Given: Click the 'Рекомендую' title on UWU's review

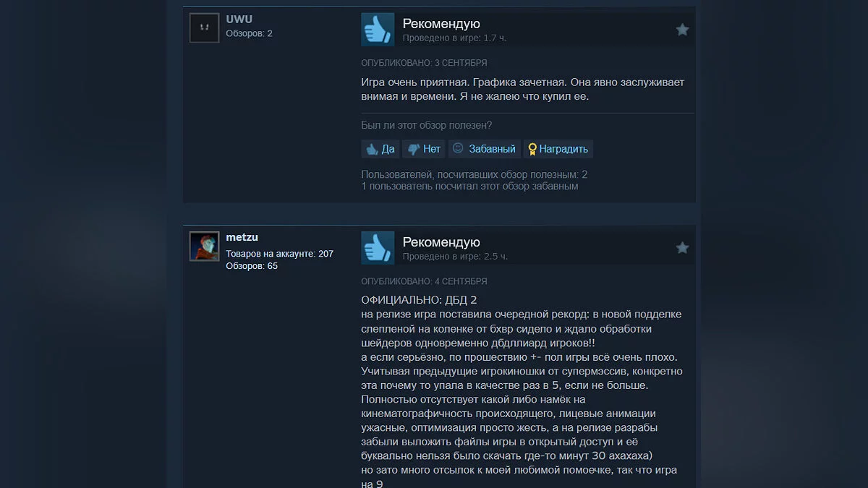Looking at the screenshot, I should click(x=441, y=24).
